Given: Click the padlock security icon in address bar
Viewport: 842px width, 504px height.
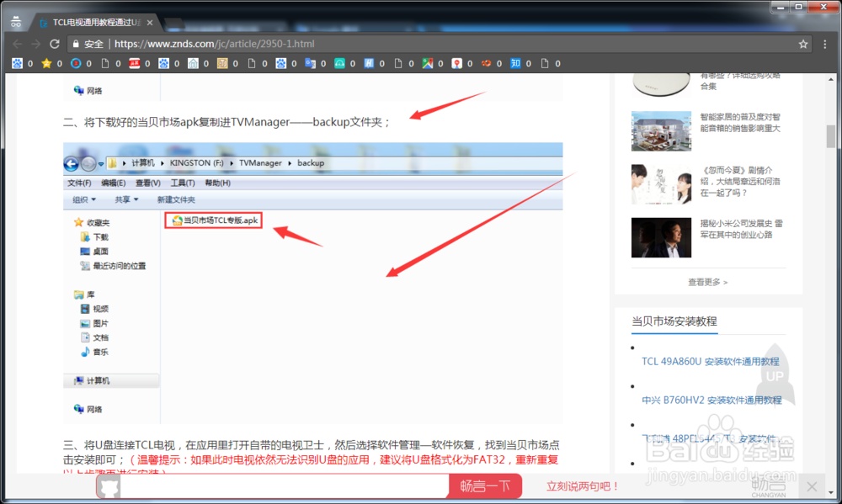Looking at the screenshot, I should (x=76, y=44).
